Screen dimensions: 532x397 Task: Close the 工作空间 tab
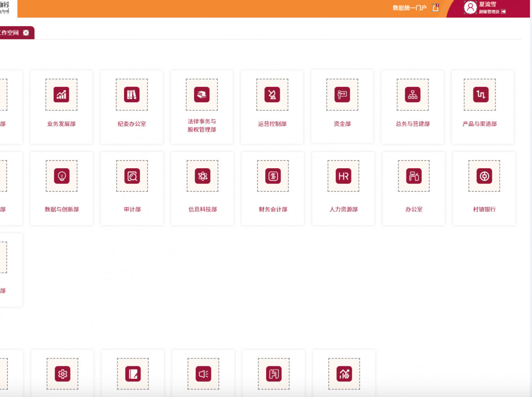pos(26,33)
